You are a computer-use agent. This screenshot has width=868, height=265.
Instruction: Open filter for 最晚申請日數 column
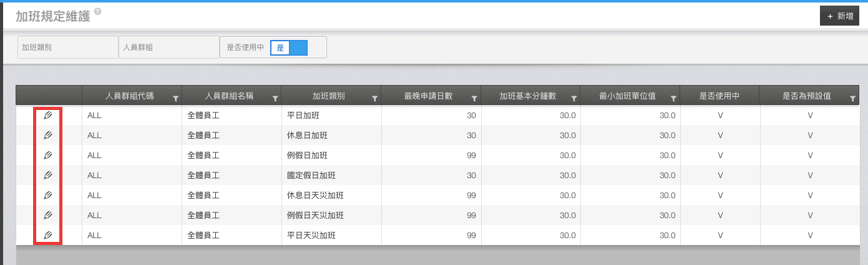474,98
